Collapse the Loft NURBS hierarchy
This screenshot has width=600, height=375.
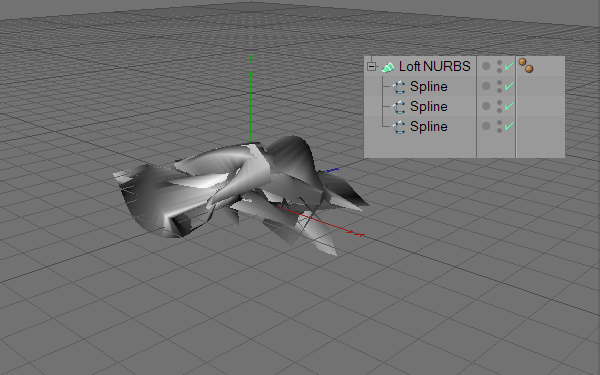click(371, 67)
